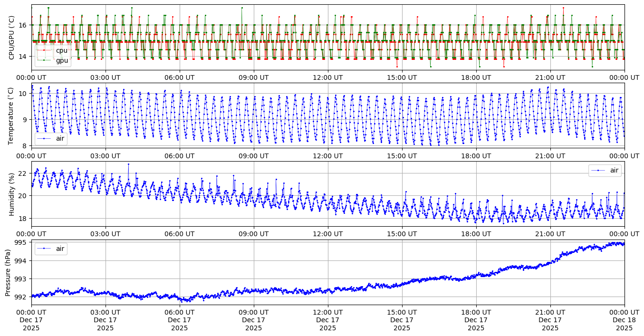Image resolution: width=644 pixels, height=336 pixels.
Task: Click the 12:00 UT tick under the pressure plot
Action: [x=328, y=312]
